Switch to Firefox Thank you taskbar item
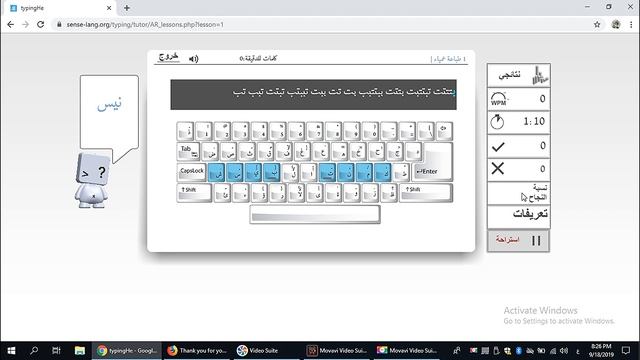 (197, 351)
